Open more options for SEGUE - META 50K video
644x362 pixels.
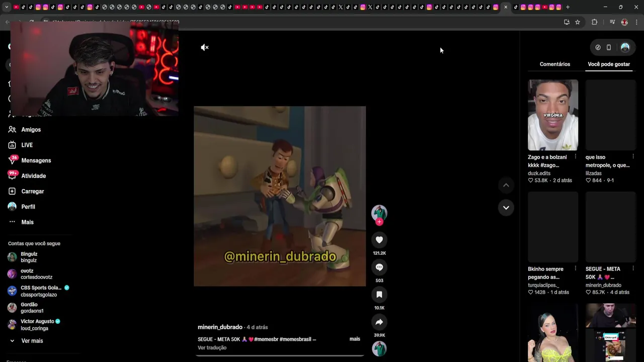pos(633,268)
